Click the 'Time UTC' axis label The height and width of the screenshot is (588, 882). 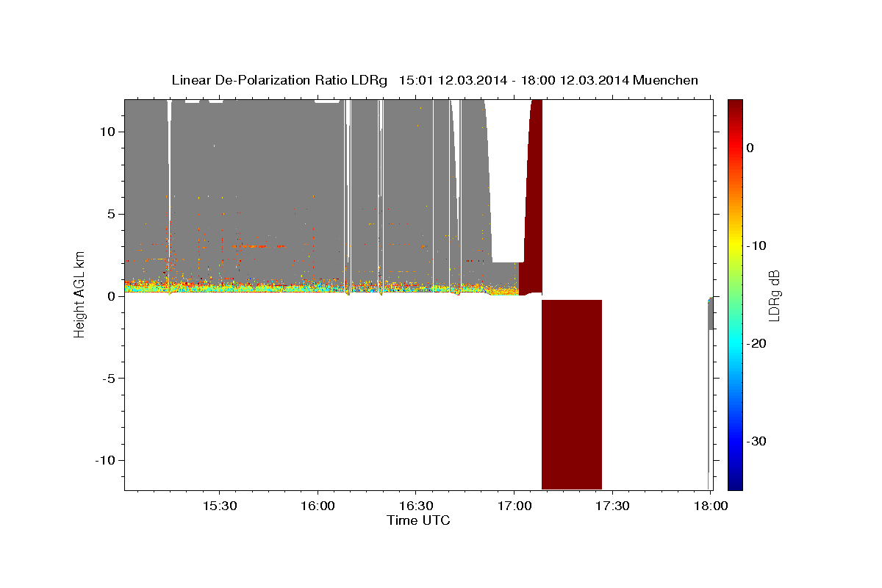[x=418, y=520]
